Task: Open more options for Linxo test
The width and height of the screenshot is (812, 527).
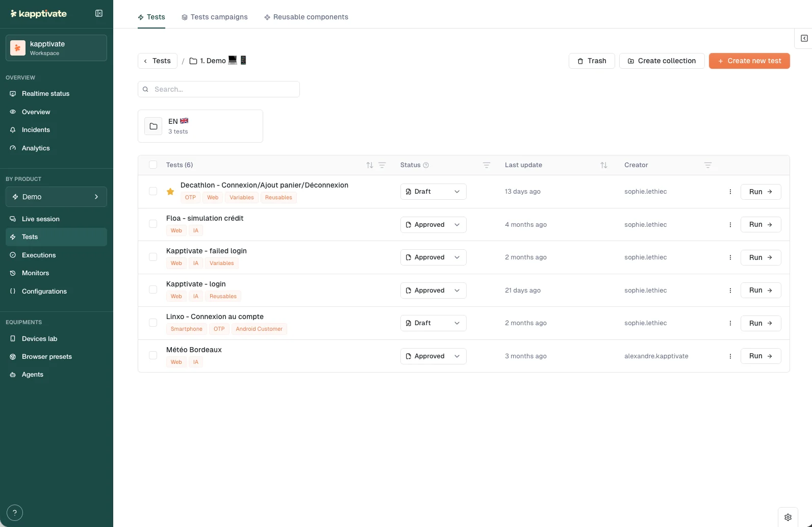Action: [730, 323]
